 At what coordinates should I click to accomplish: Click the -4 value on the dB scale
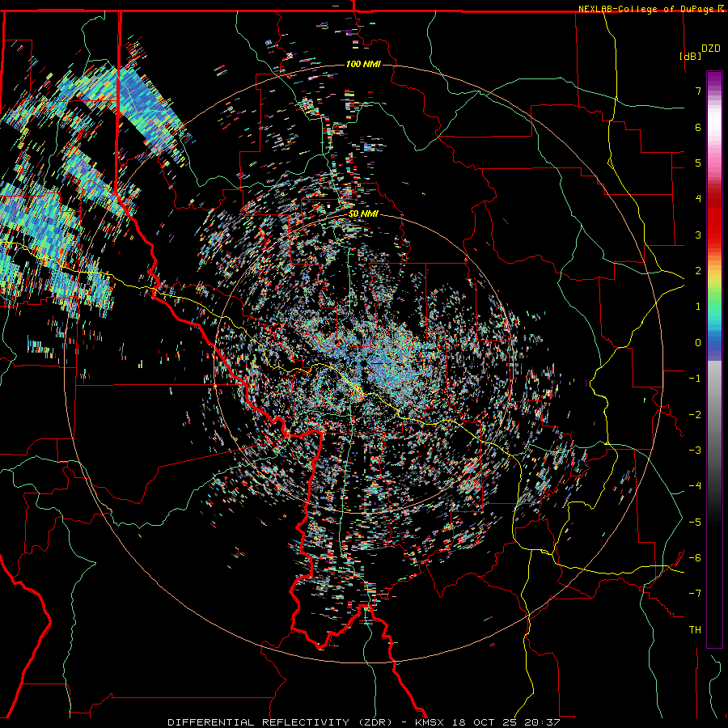pyautogui.click(x=695, y=486)
